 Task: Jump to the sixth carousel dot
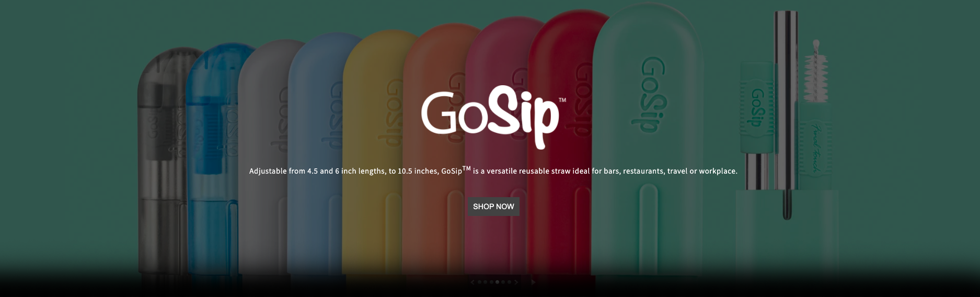[x=509, y=282]
